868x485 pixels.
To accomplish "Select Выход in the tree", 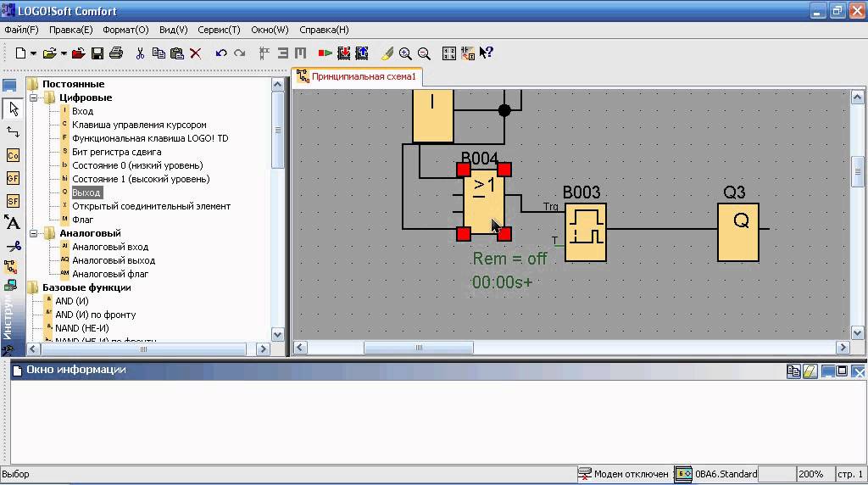I will pos(86,192).
